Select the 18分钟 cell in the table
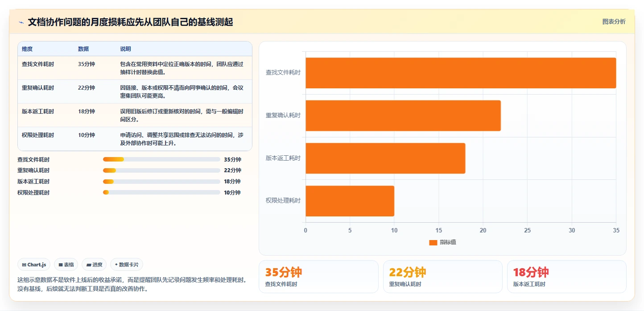This screenshot has width=644, height=311. 87,112
